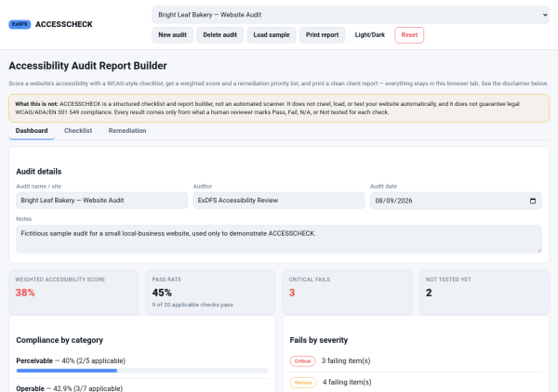This screenshot has width=558, height=392.
Task: Click the 45% pass rate value
Action: click(162, 293)
